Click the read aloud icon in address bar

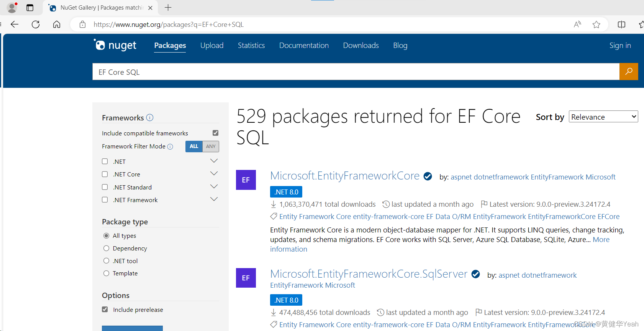[577, 25]
